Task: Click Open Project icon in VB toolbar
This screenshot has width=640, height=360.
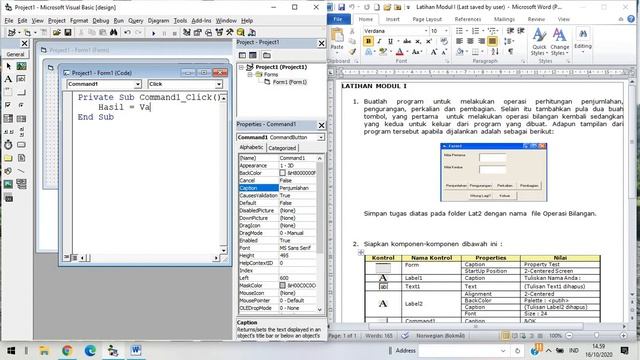Action: pyautogui.click(x=57, y=32)
